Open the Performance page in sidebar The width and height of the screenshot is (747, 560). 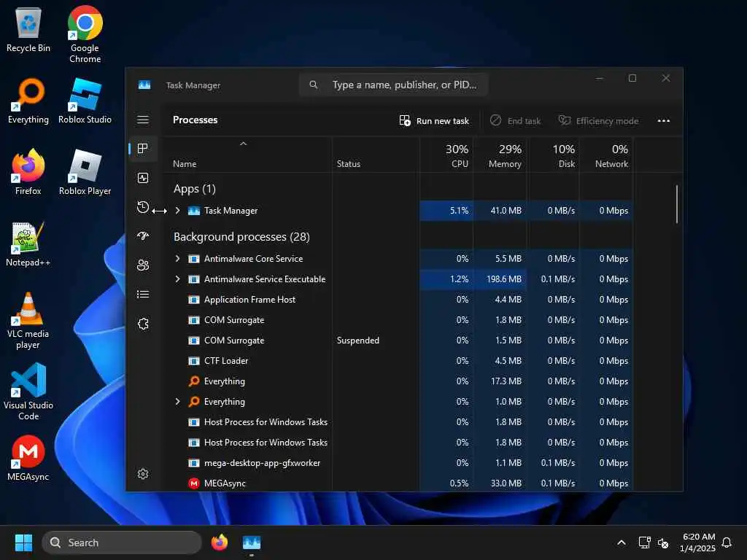coord(143,178)
